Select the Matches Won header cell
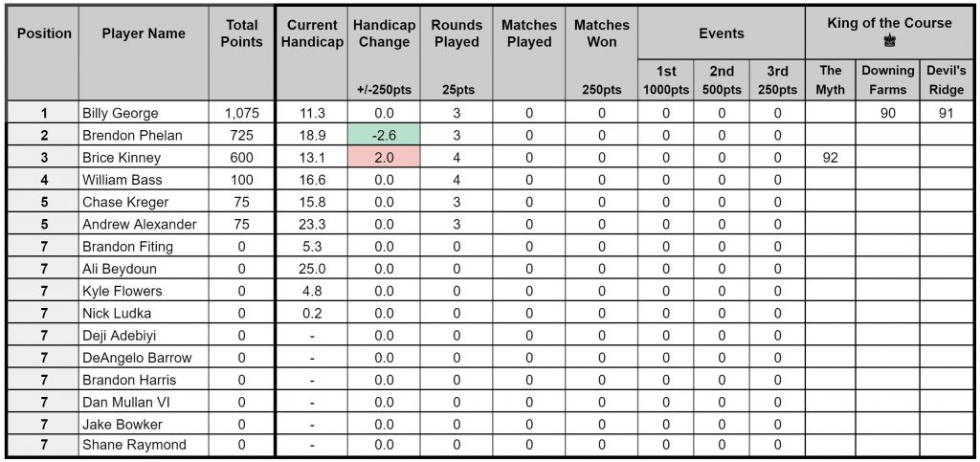 pyautogui.click(x=601, y=53)
